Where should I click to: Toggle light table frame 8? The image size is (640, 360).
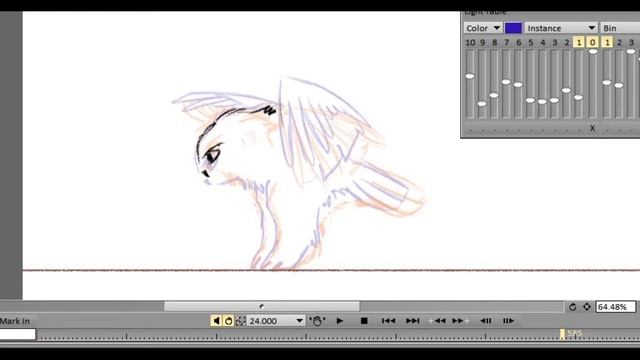pyautogui.click(x=495, y=42)
